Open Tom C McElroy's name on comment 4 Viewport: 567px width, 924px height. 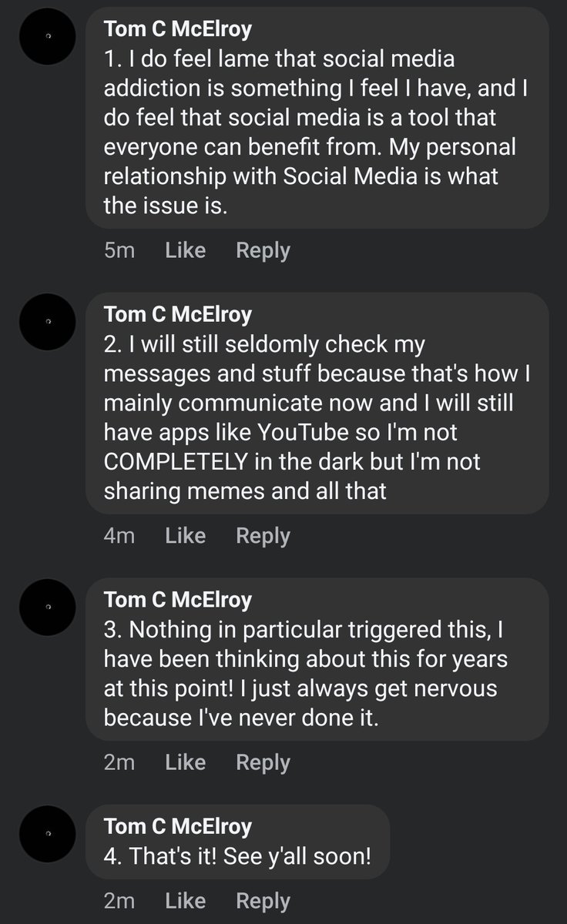pos(178,827)
